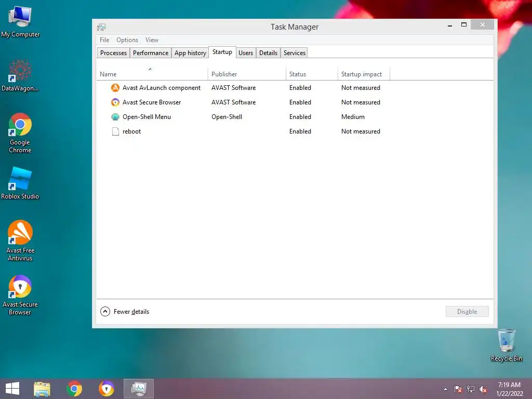Image resolution: width=532 pixels, height=399 pixels.
Task: Click the Task Manager taskbar button
Action: pos(139,389)
